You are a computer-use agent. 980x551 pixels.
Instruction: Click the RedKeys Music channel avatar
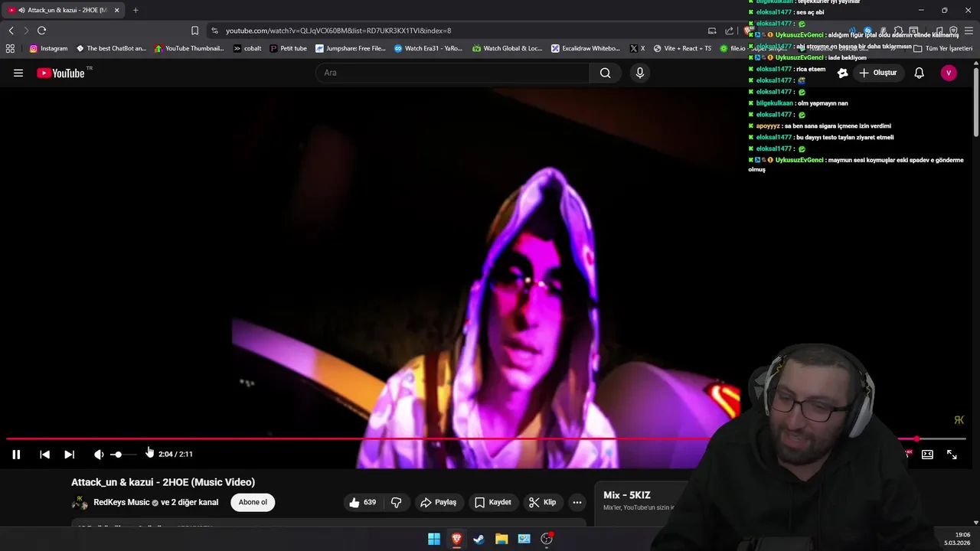tap(80, 502)
